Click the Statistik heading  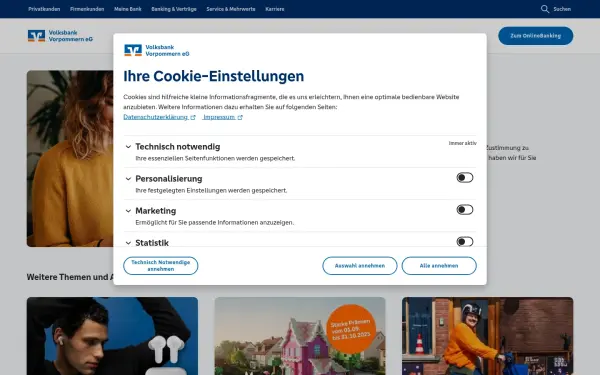(152, 243)
